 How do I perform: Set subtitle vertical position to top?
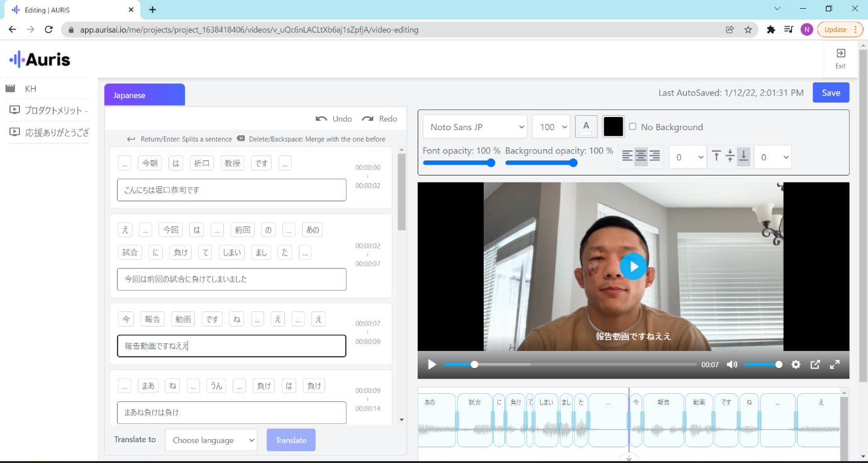click(x=716, y=157)
